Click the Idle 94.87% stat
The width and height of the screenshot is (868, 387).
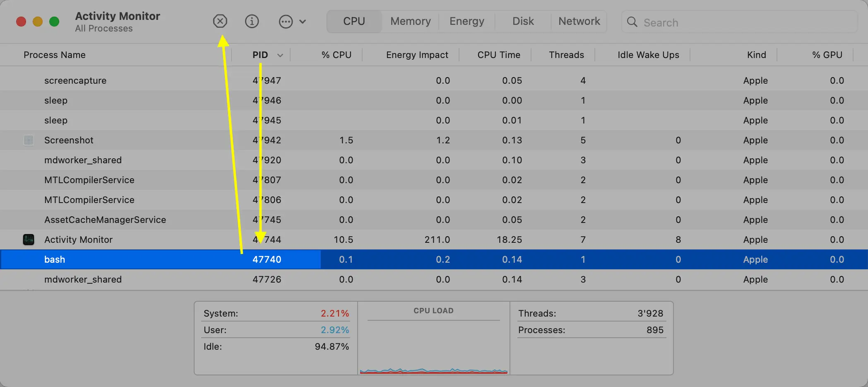276,346
